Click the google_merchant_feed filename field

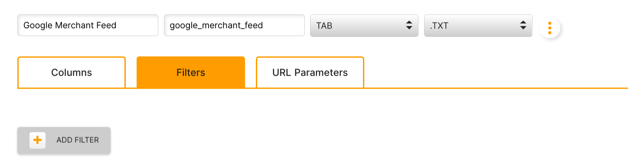(234, 26)
